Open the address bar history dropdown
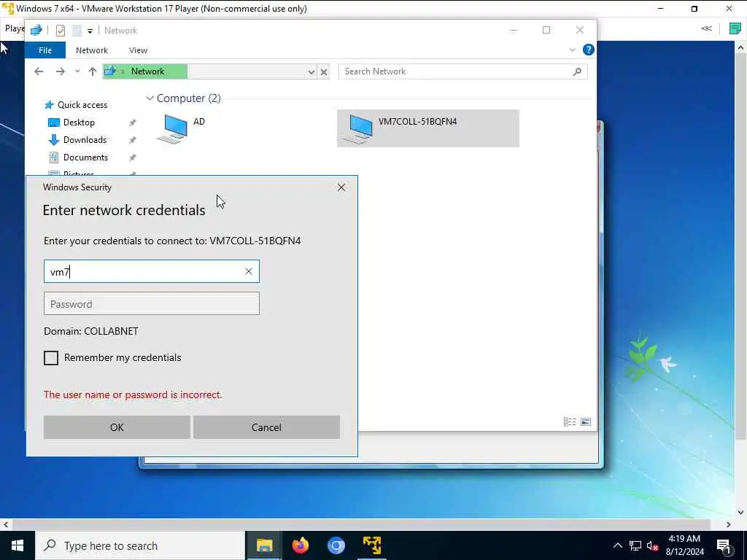 (311, 72)
